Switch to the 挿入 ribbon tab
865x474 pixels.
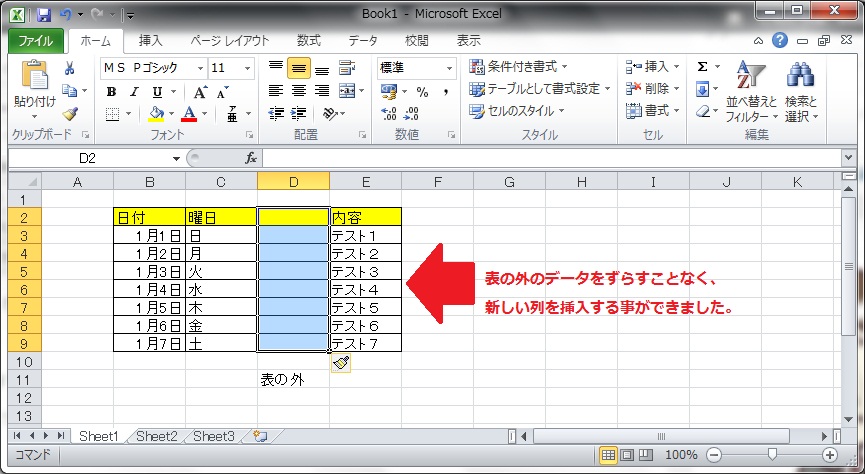(x=151, y=41)
